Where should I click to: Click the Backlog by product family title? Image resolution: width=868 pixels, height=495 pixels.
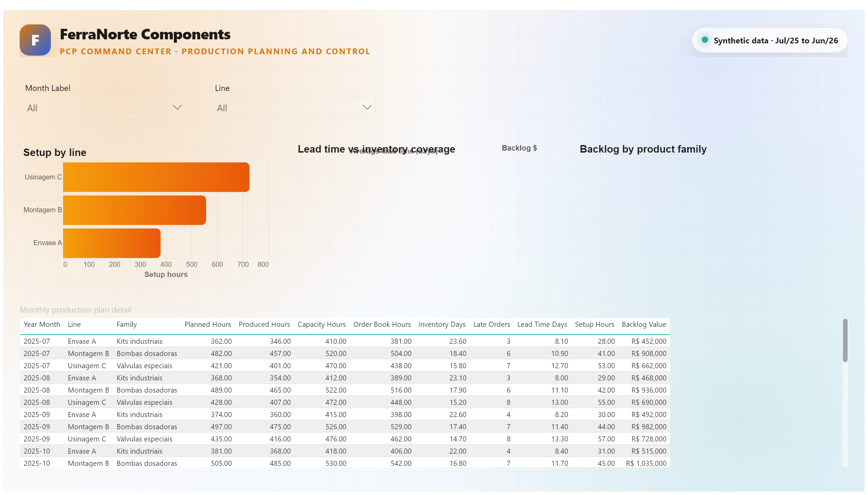[643, 149]
